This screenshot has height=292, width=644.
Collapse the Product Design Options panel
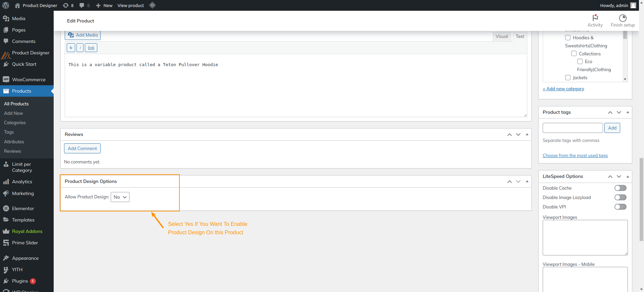pyautogui.click(x=527, y=181)
